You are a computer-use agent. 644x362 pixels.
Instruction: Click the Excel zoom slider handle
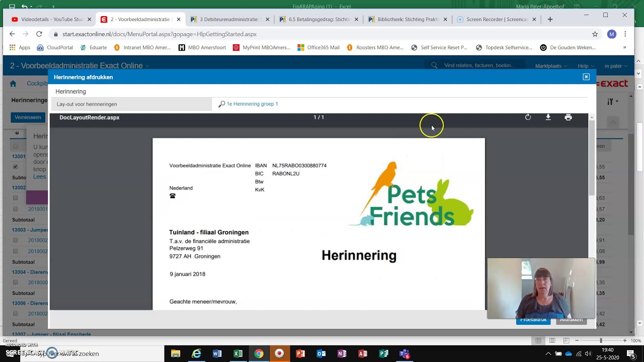601,340
